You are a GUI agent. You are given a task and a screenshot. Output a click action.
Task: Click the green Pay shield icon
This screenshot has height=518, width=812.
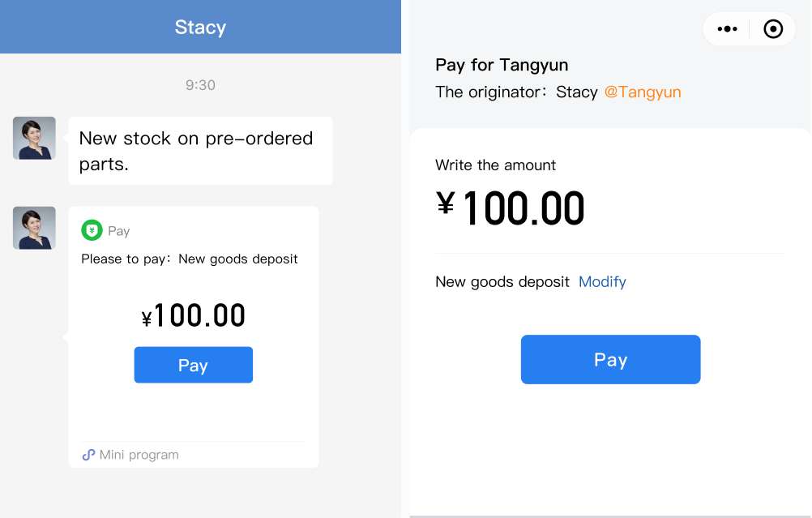(x=92, y=230)
